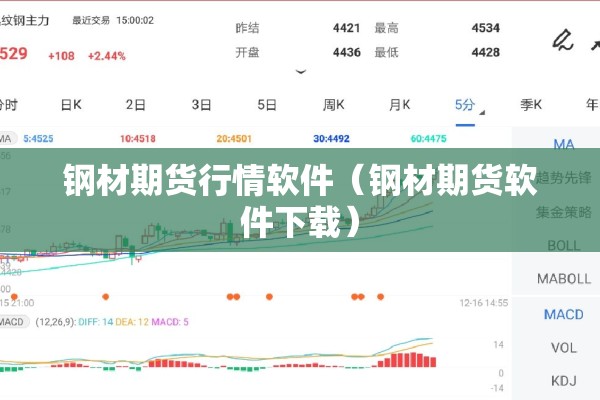The width and height of the screenshot is (600, 400).
Task: Click the +2.44% price change
Action: [x=107, y=56]
